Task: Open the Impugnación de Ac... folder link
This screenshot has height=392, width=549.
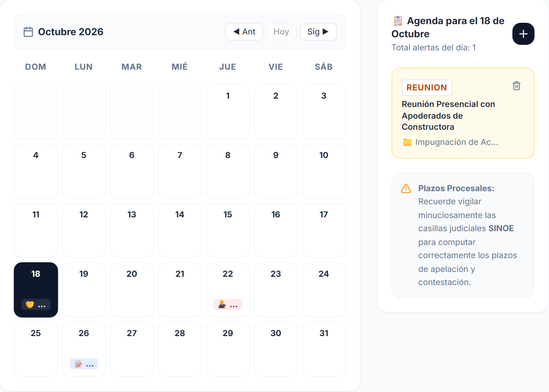Action: [x=450, y=142]
